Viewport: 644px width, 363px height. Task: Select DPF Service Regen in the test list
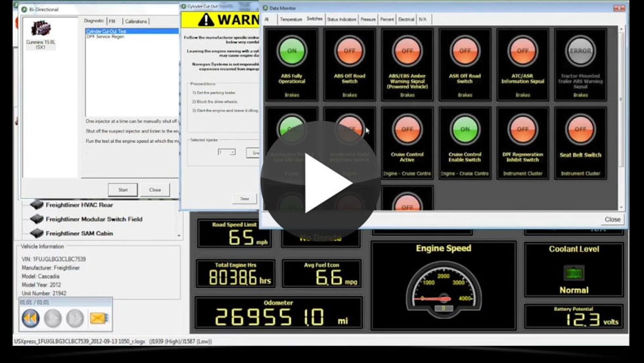(105, 37)
